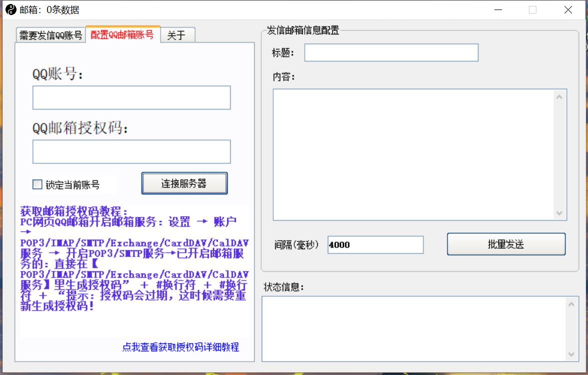This screenshot has width=588, height=375.
Task: Click the 状态信息 scrollbar up arrow
Action: (x=571, y=304)
